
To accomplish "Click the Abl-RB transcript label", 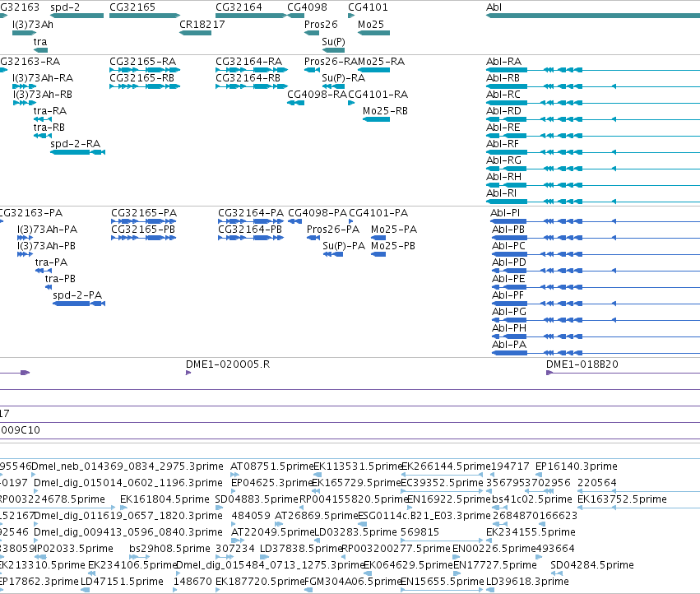I will coord(503,77).
